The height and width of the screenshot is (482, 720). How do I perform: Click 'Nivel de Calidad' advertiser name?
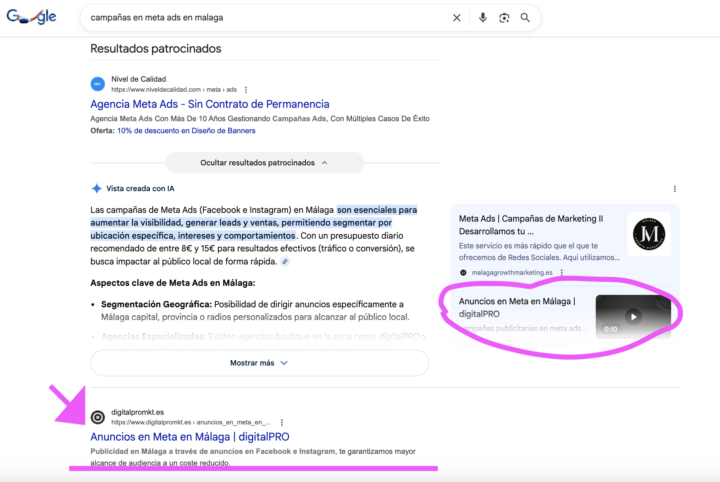(x=139, y=79)
